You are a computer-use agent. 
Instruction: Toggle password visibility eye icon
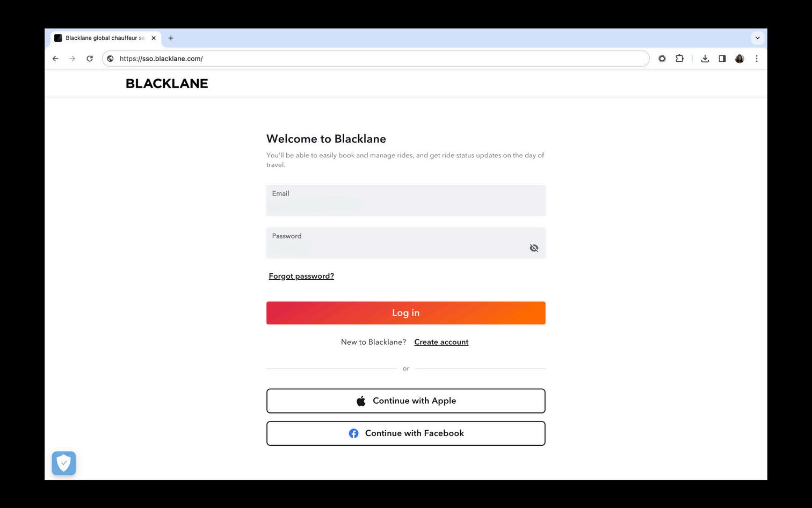tap(534, 248)
